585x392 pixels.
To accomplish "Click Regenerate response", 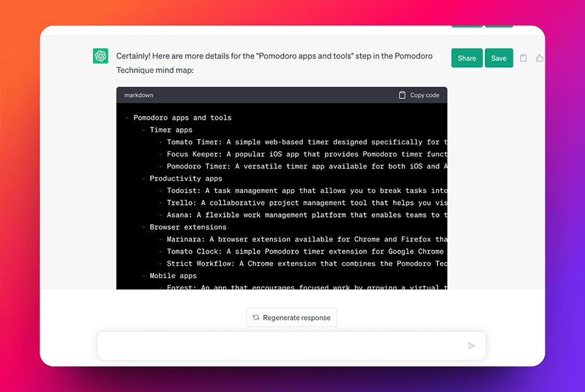I will (291, 318).
